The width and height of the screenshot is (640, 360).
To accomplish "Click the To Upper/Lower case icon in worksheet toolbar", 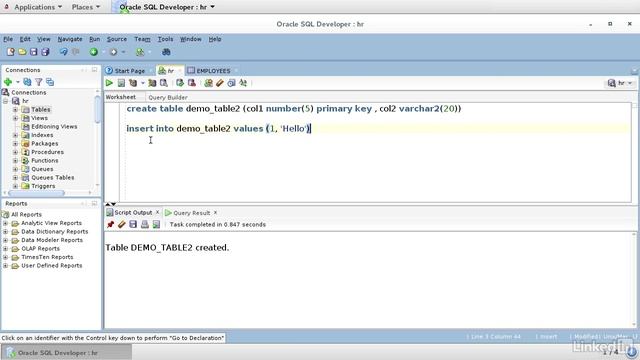I will click(x=243, y=83).
